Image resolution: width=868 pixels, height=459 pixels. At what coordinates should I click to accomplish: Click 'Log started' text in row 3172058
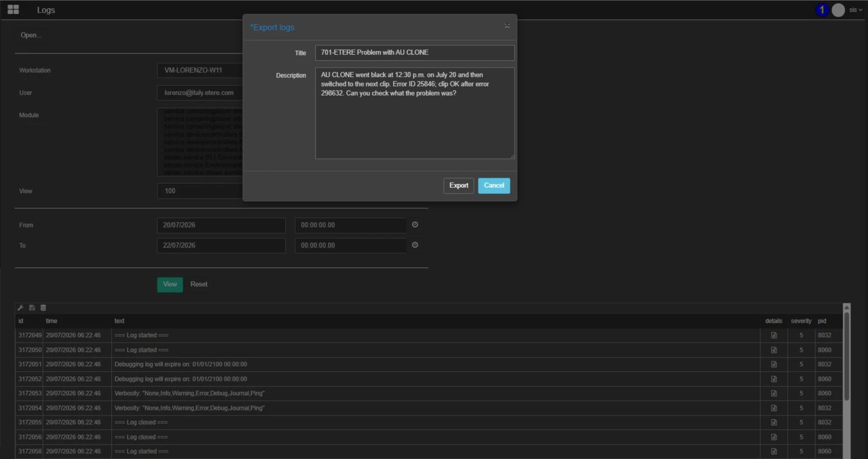pos(141,451)
